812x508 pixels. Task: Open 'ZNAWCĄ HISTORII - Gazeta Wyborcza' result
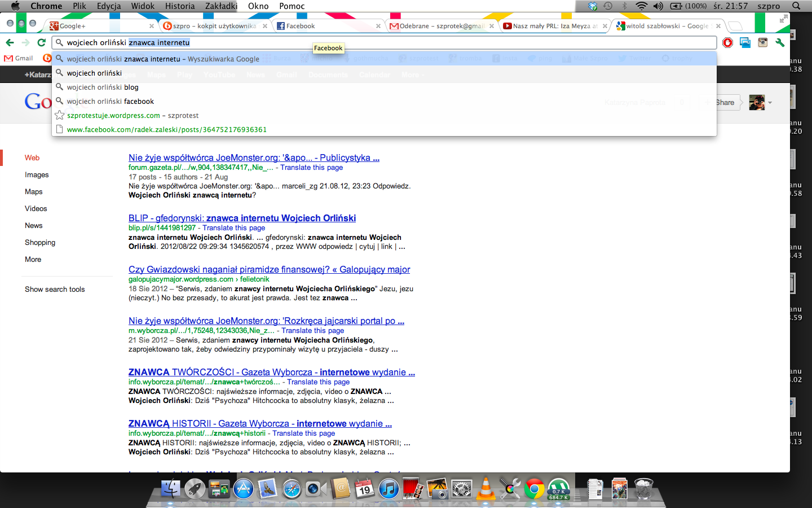point(260,423)
